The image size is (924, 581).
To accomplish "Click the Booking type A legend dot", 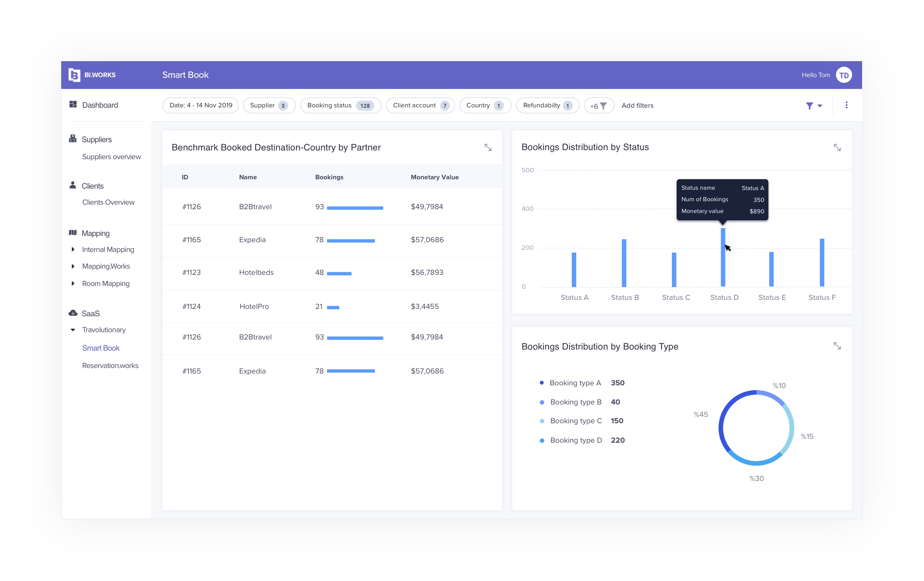I will pyautogui.click(x=541, y=383).
